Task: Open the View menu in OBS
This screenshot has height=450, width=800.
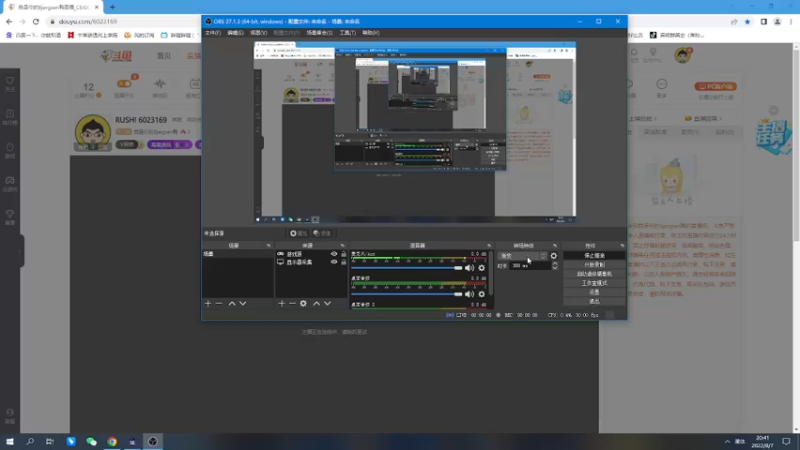Action: (x=259, y=33)
